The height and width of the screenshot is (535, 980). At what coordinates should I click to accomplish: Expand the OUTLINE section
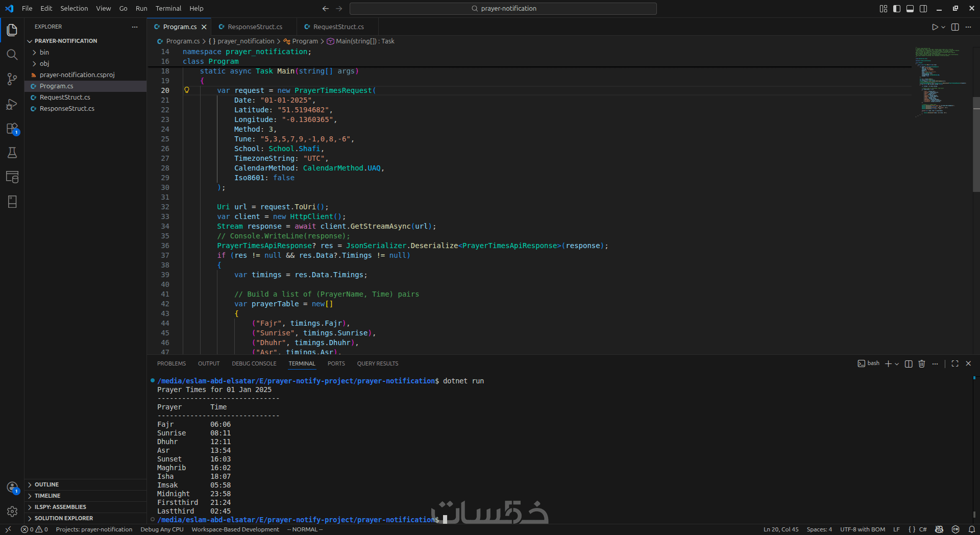[85, 484]
